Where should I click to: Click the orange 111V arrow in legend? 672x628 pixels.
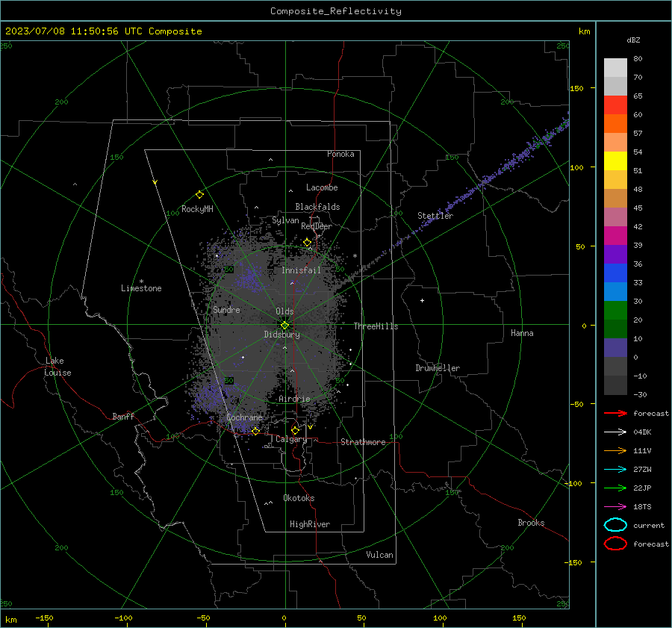(615, 450)
